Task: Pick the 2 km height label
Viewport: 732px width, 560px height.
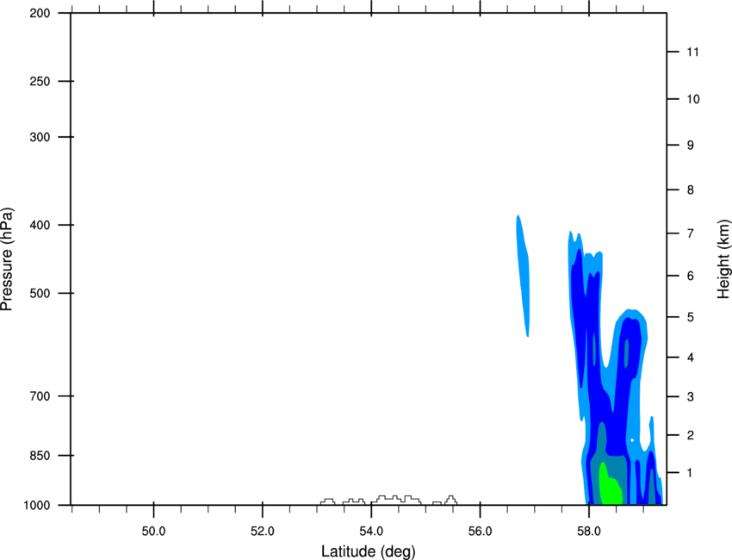Action: [x=691, y=435]
